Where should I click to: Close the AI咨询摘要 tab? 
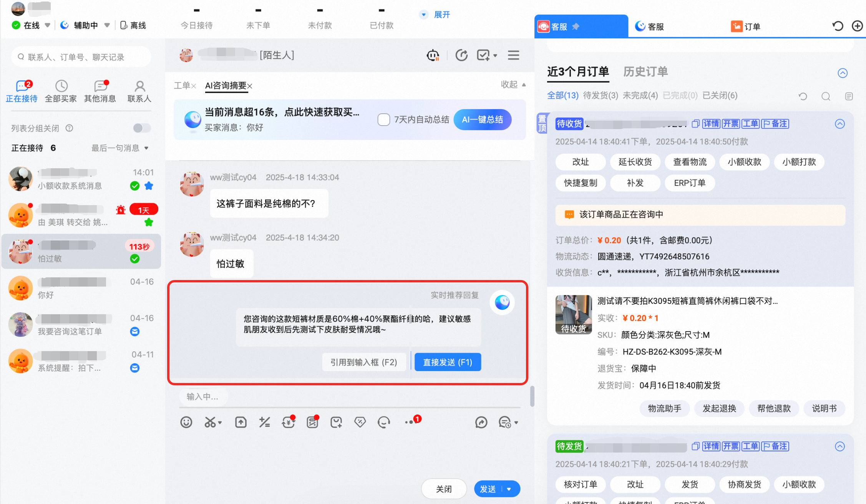(x=250, y=86)
